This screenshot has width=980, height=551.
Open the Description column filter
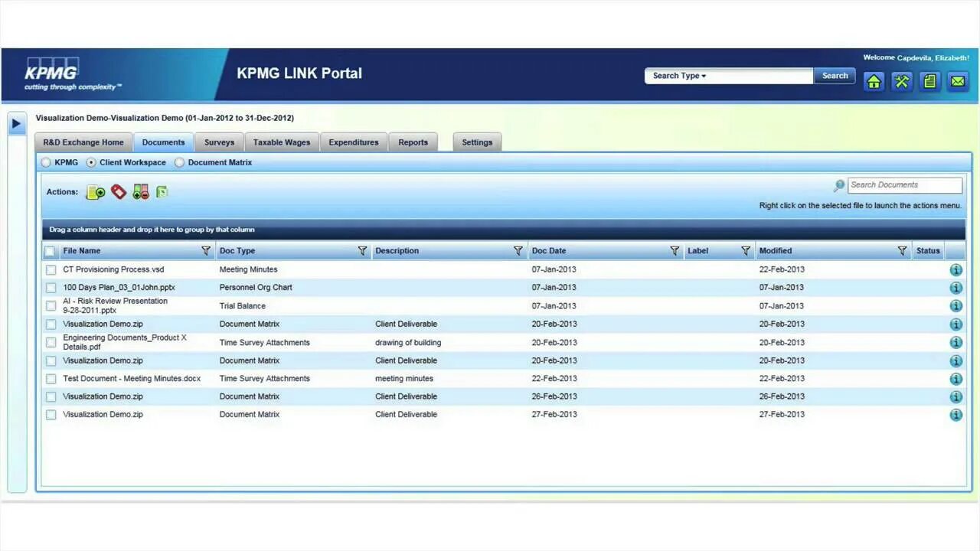518,251
